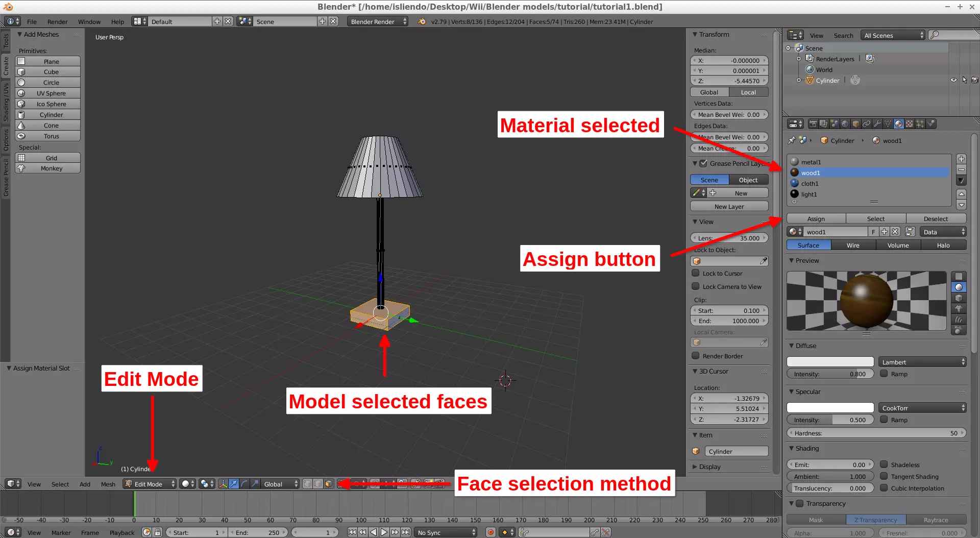Enable Lock Camera to View checkbox
Image resolution: width=980 pixels, height=538 pixels.
coord(695,286)
